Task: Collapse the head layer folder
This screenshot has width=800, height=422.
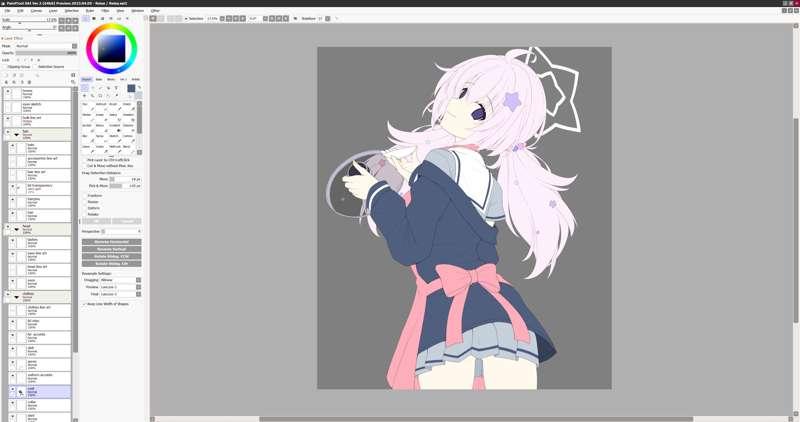Action: pos(16,229)
